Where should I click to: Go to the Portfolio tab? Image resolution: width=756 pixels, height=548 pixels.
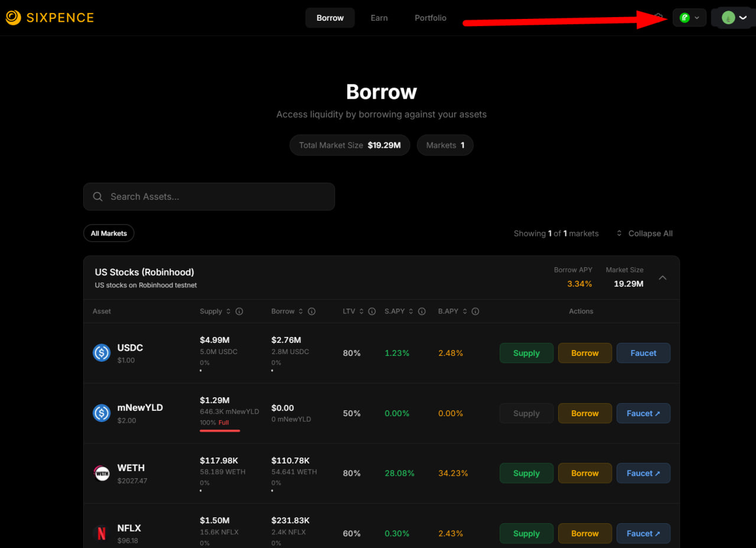pos(431,18)
